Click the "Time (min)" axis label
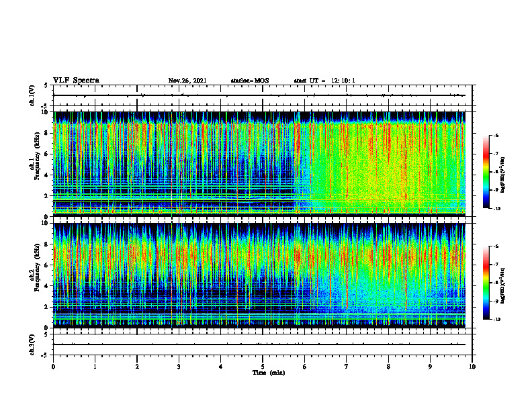This screenshot has width=532, height=411. point(269,373)
